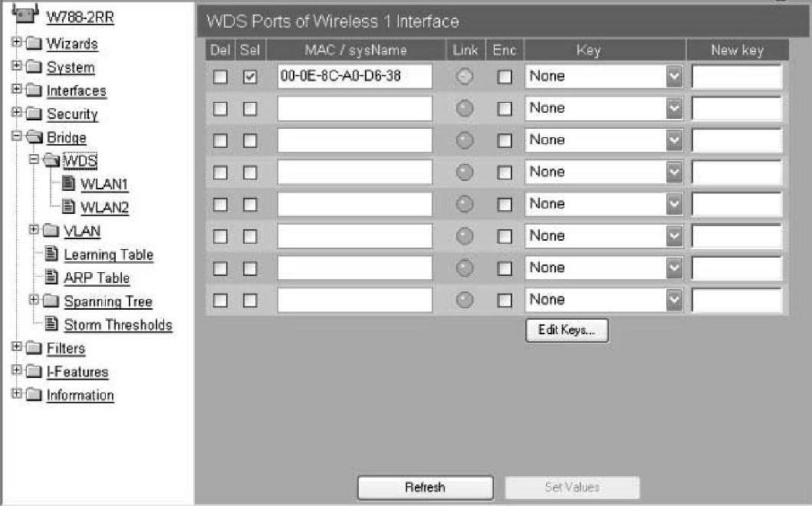Collapse the Bridge tree node
This screenshot has height=506, width=812.
pos(15,137)
